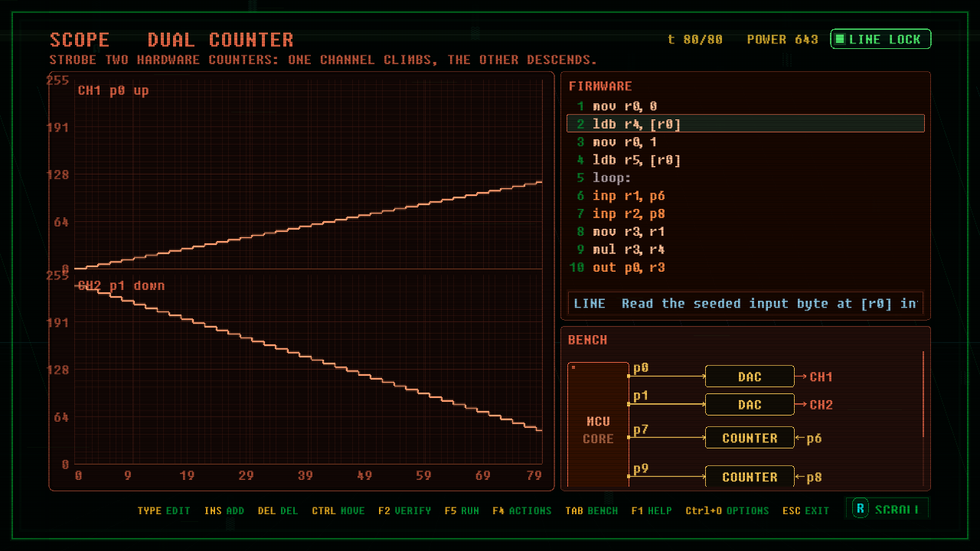Viewport: 980px width, 551px height.
Task: Click the F2 VERIFY shortcut
Action: pyautogui.click(x=404, y=510)
